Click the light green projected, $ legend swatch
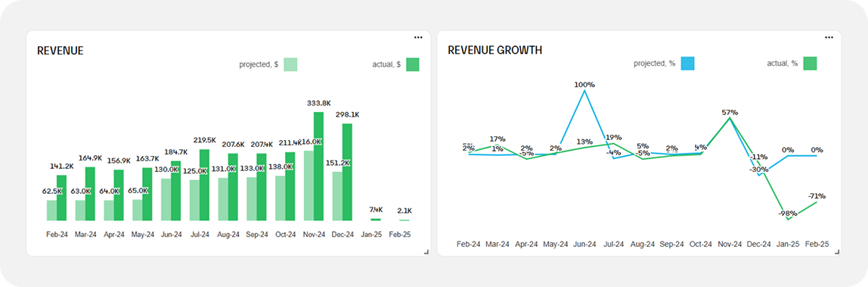Image resolution: width=868 pixels, height=287 pixels. coord(290,64)
